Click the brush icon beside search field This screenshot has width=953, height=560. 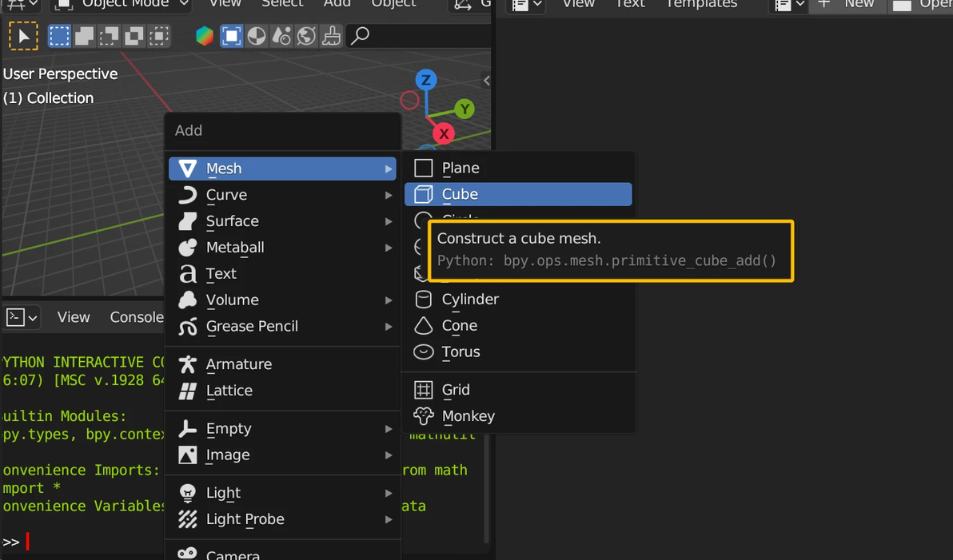click(x=331, y=36)
